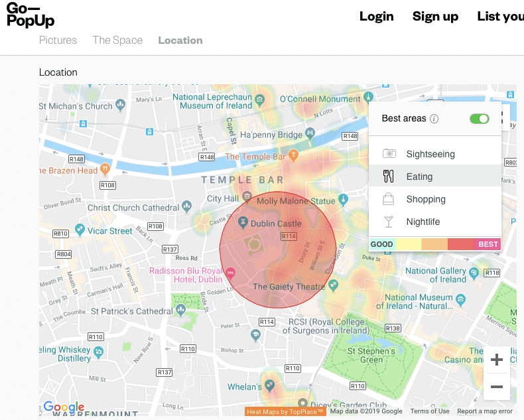Click the O'Connell Monument marker
The height and width of the screenshot is (420, 524).
click(x=368, y=98)
